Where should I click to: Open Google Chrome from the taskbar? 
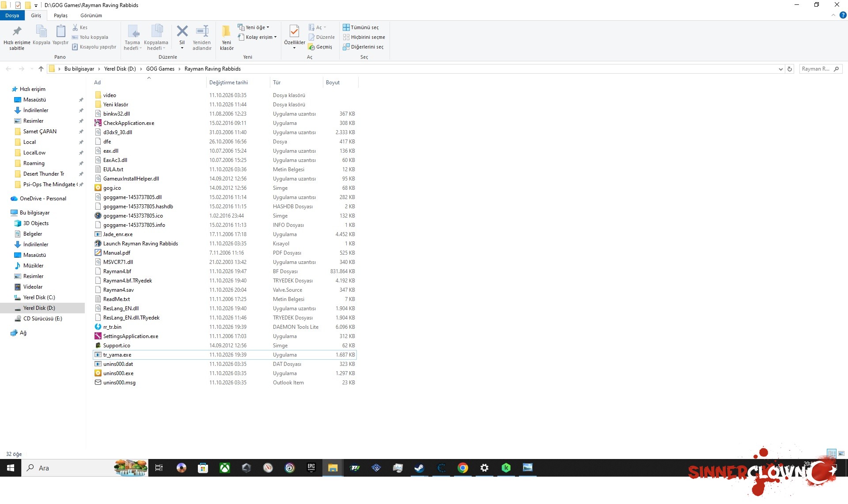pos(462,468)
